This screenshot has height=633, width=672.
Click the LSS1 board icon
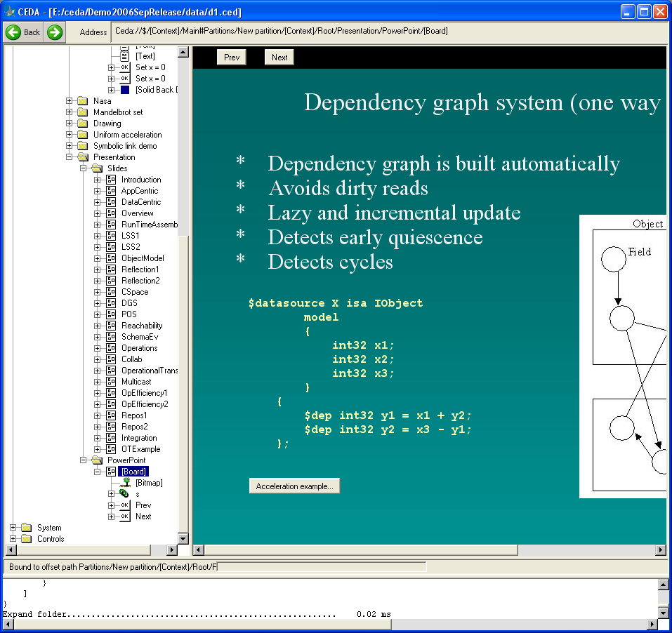(x=111, y=236)
